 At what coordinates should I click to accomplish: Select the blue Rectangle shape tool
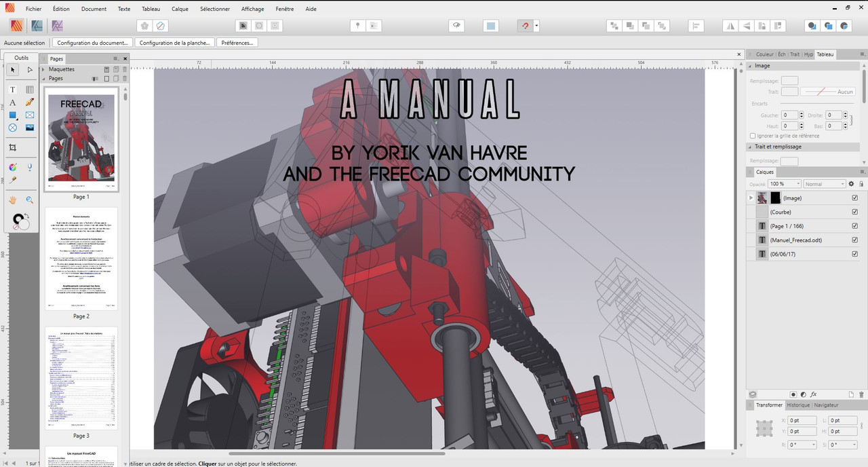13,115
